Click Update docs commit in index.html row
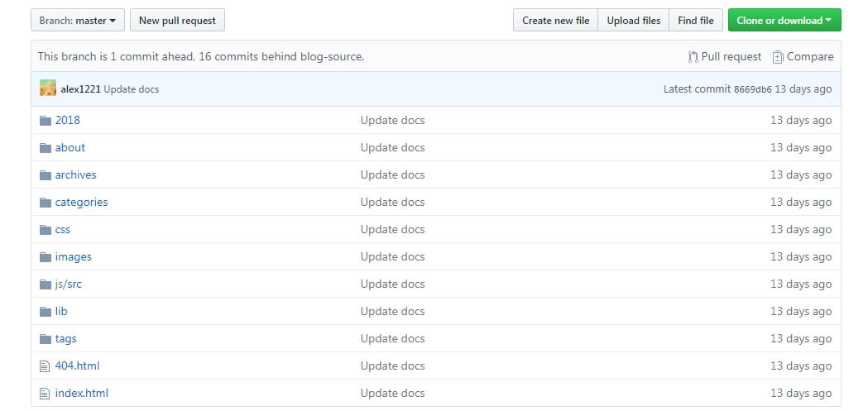This screenshot has height=411, width=868. point(392,393)
